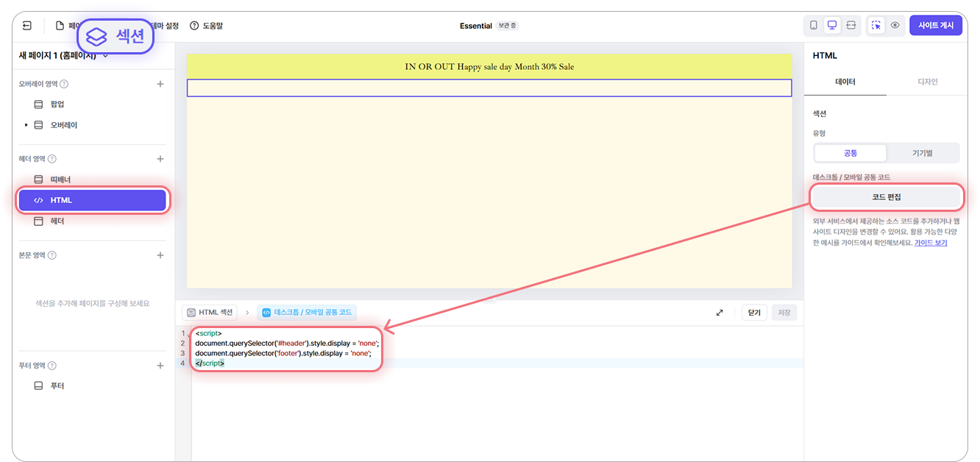The width and height of the screenshot is (980, 462).
Task: Click the code bracket icon on HTML row
Action: click(39, 200)
